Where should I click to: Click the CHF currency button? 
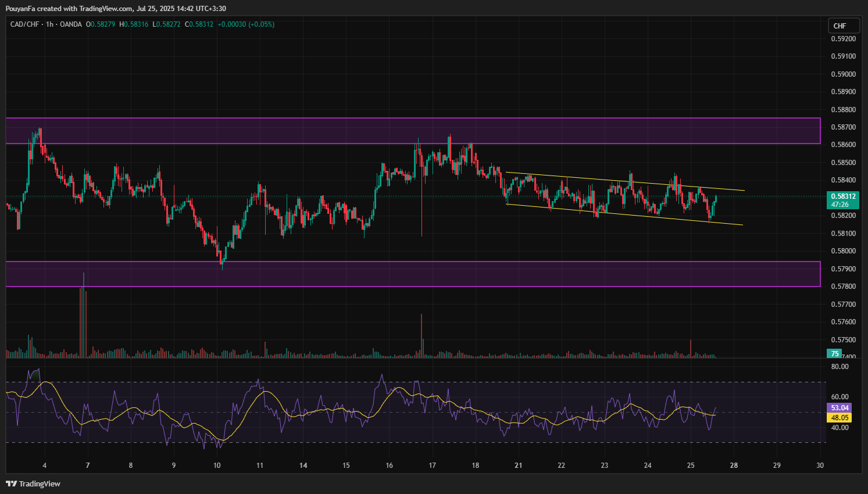tap(844, 26)
